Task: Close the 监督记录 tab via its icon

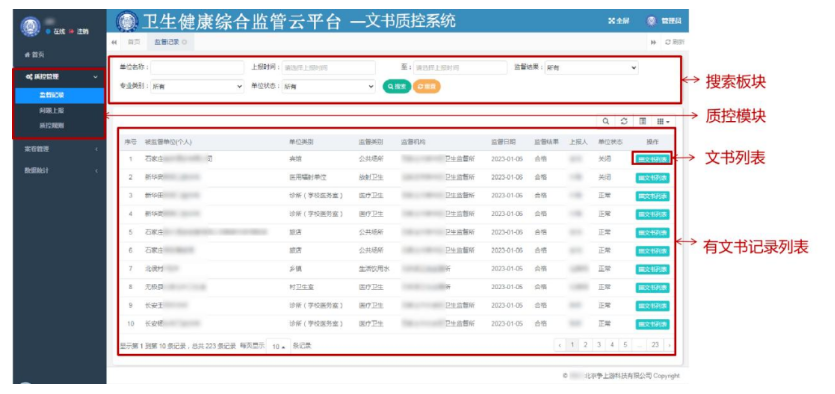Action: [184, 42]
